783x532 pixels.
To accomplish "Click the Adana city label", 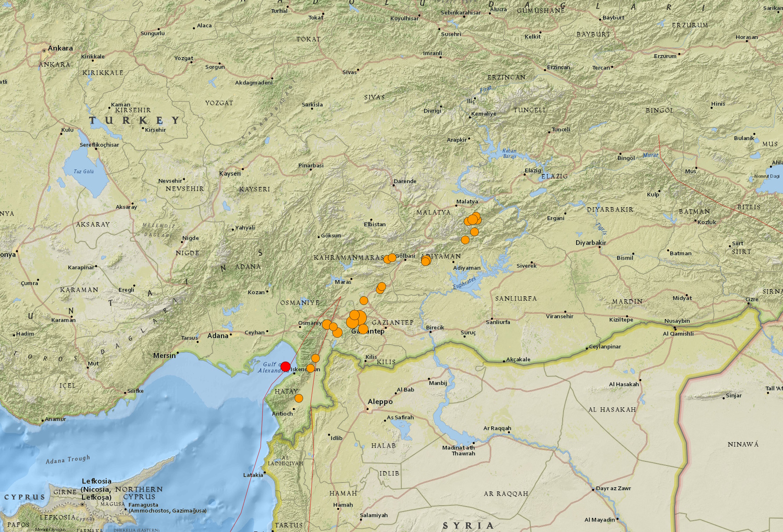I will click(218, 336).
